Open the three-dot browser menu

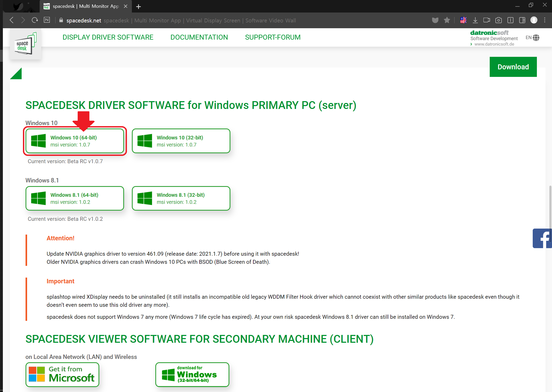pyautogui.click(x=545, y=20)
